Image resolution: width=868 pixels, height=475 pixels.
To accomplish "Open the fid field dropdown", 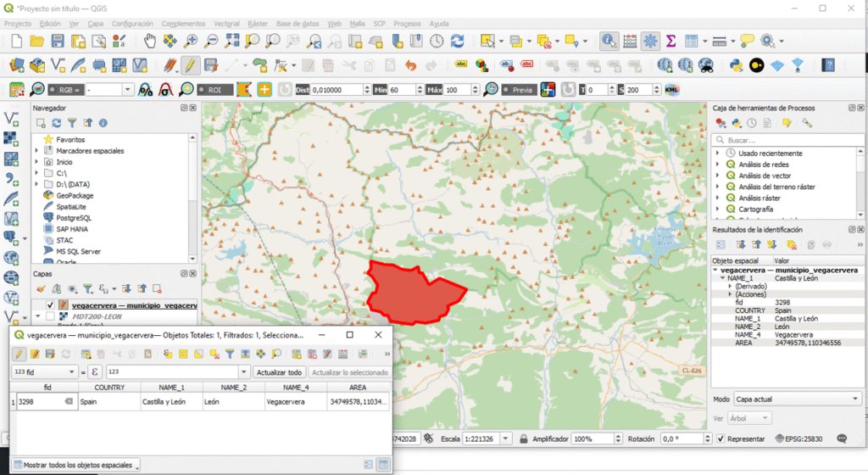I will [44, 372].
